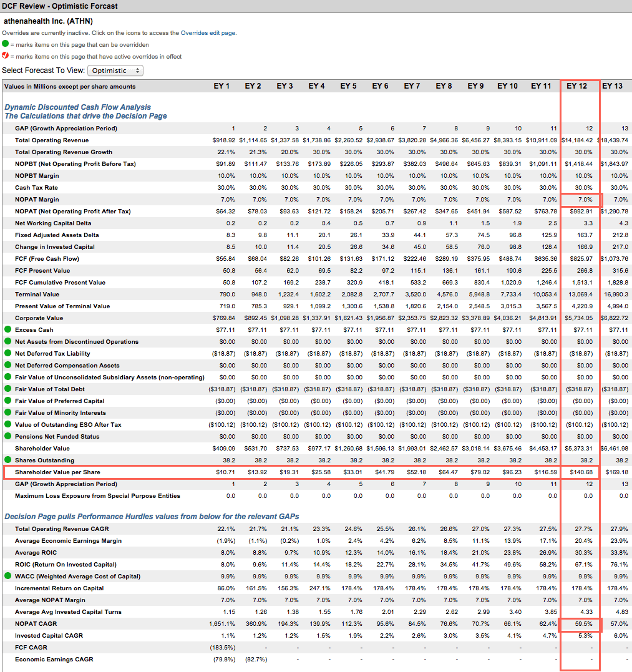Click the Total Operating Revenue row label
The height and width of the screenshot is (672, 632).
(x=52, y=140)
